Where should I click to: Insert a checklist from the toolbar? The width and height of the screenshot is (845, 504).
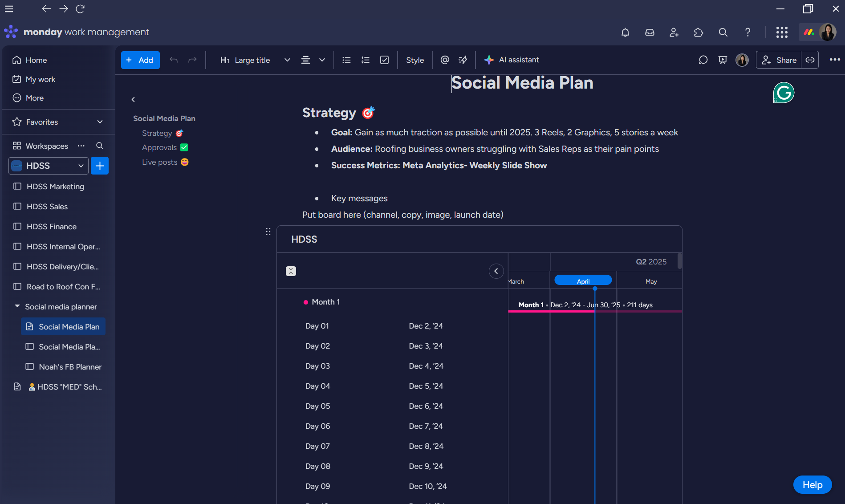coord(385,60)
